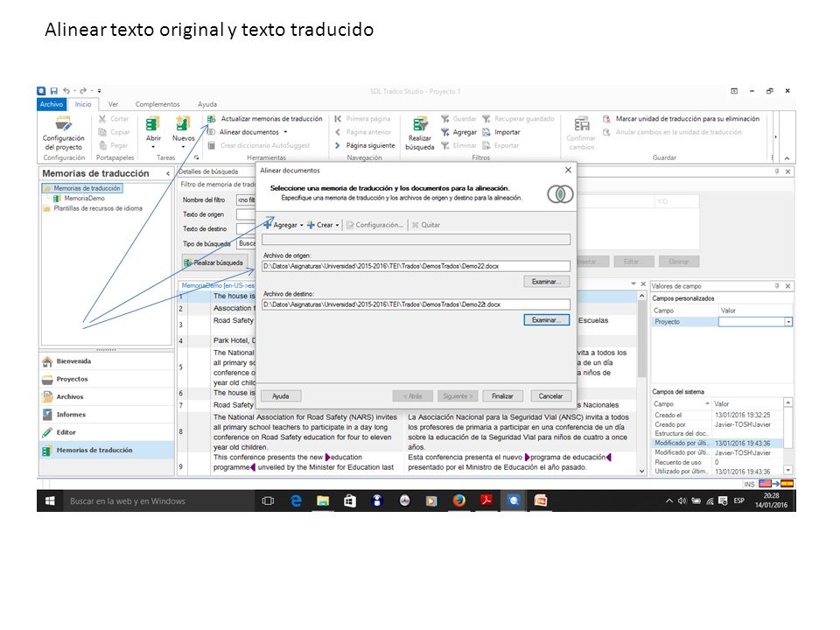
Task: Open the Memorias de traducción view button
Action: coord(106,450)
